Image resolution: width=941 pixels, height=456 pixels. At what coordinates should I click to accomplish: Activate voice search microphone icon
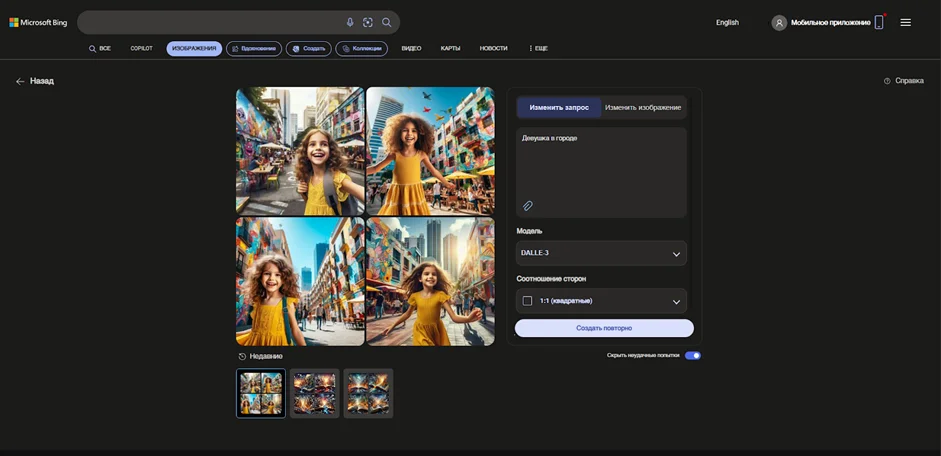[x=350, y=22]
